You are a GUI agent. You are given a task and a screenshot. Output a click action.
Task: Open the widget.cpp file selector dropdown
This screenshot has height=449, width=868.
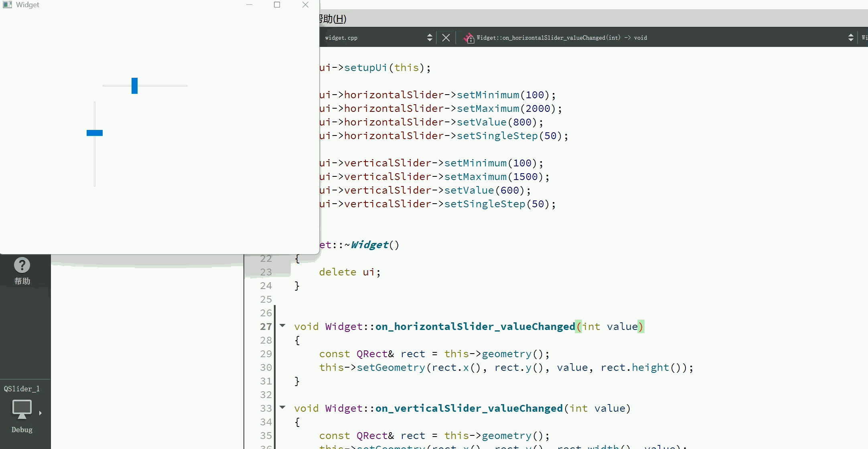click(430, 38)
